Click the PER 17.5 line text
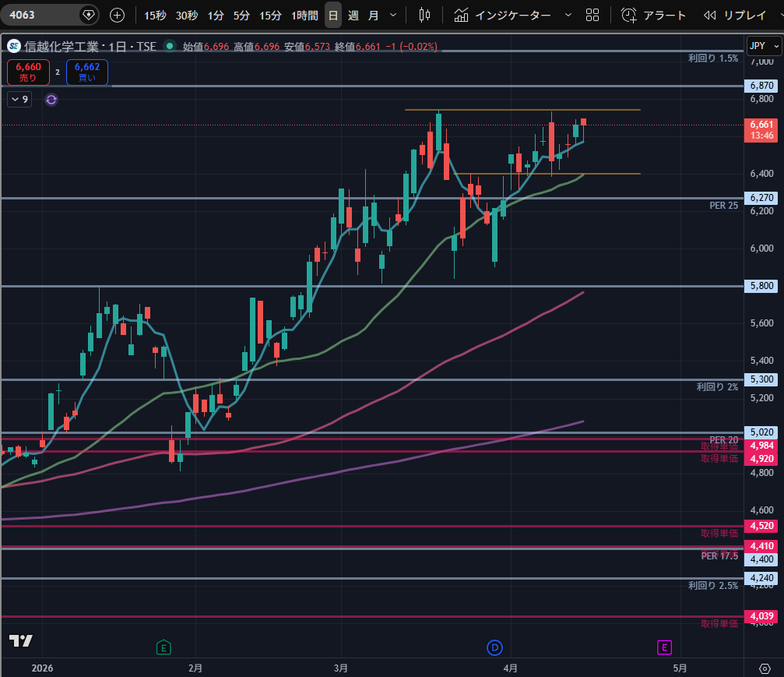 719,555
